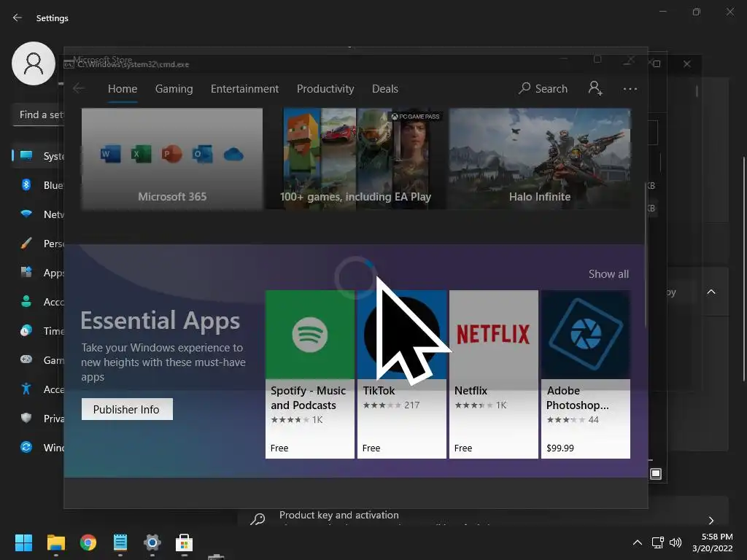Screen dimensions: 747x560
Task: Select Personalization brush icon in Settings
Action: [x=26, y=244]
